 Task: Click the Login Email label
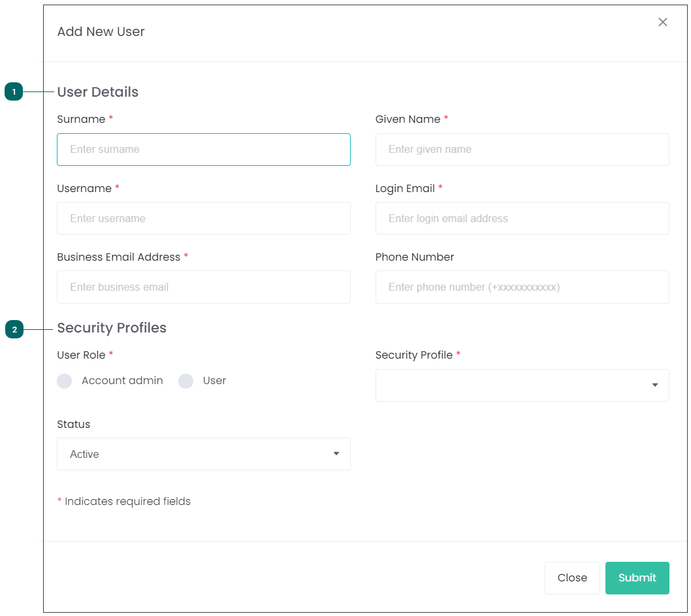(405, 189)
